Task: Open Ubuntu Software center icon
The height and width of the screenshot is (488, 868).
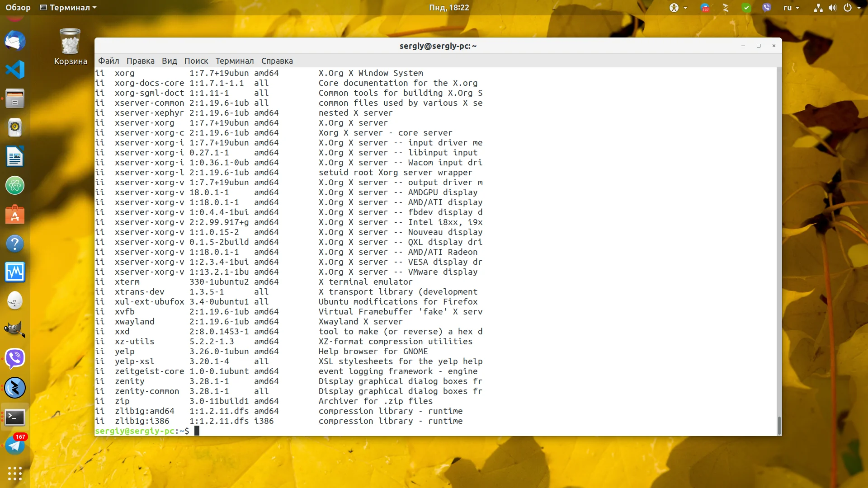Action: (x=15, y=215)
